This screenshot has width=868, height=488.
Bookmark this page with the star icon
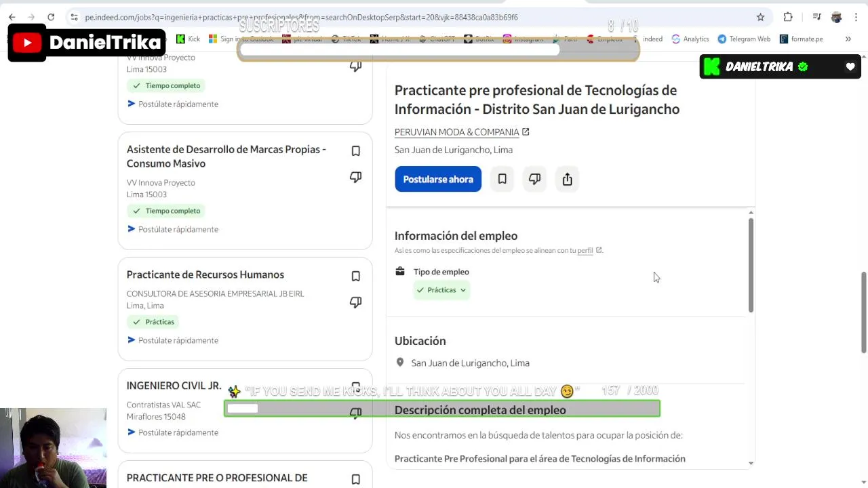760,17
